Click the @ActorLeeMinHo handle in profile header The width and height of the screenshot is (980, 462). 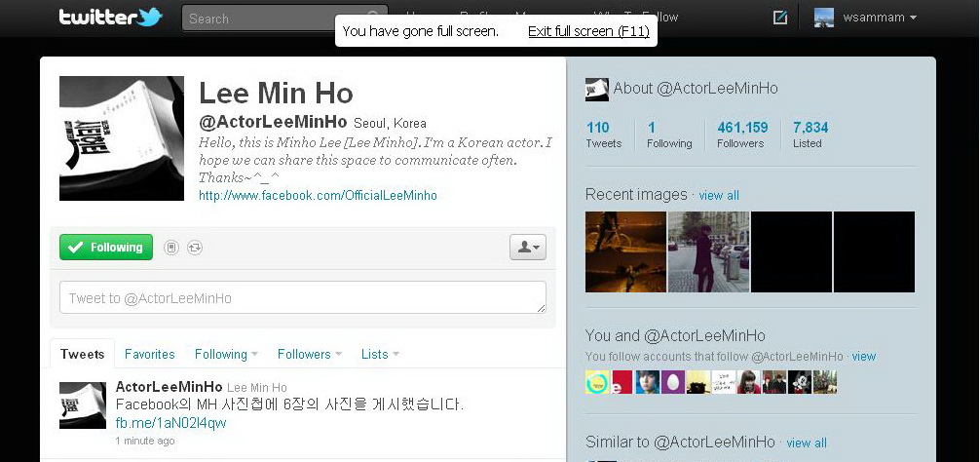(273, 122)
